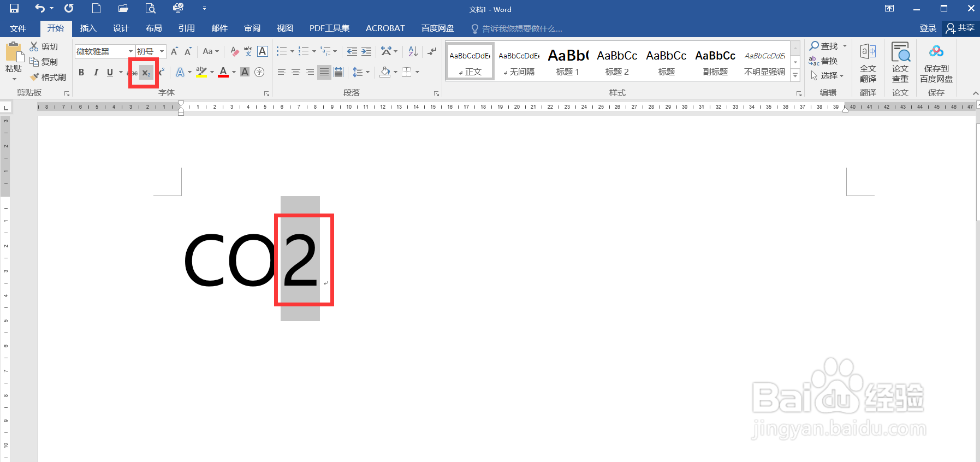Viewport: 980px width, 462px height.
Task: Align text left
Action: pos(282,72)
